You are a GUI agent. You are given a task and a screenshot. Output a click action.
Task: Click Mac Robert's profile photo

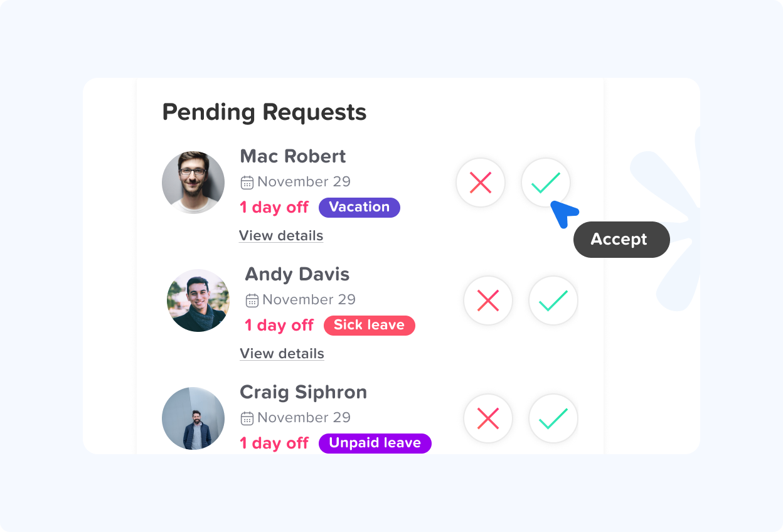(193, 183)
